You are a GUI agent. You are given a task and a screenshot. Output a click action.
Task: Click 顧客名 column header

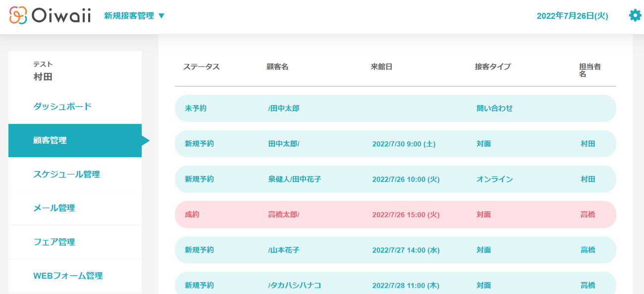277,66
